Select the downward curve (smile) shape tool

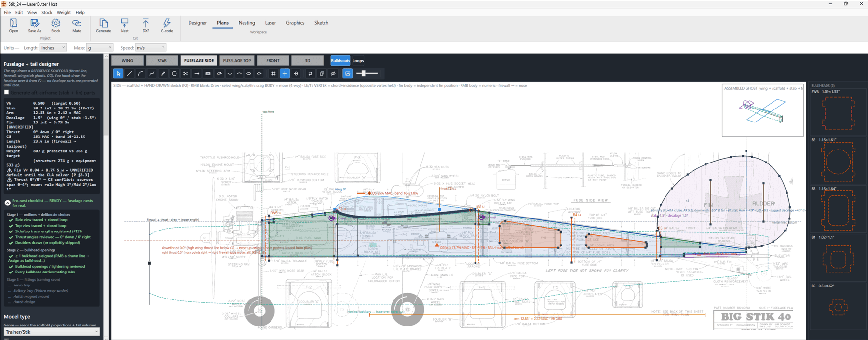tap(230, 73)
